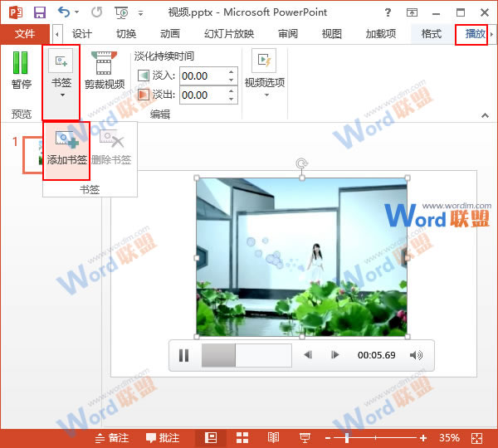
Task: Open the 文件 file menu
Action: [25, 34]
